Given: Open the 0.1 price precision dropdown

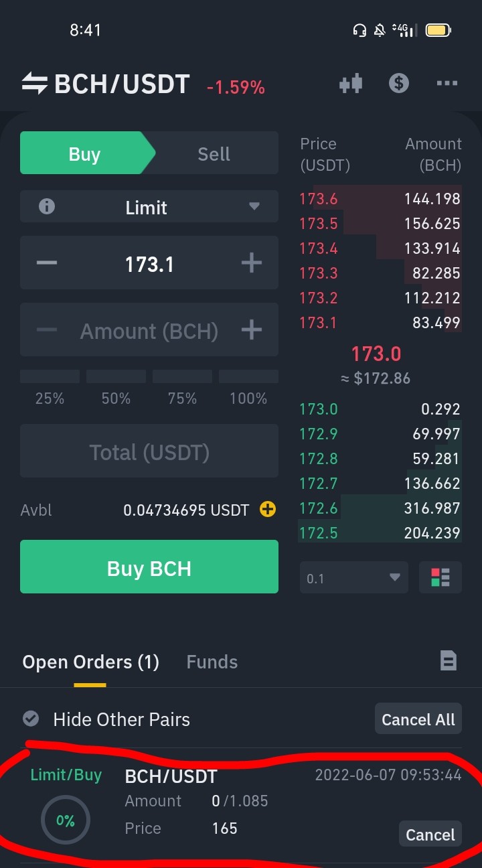Looking at the screenshot, I should (354, 577).
